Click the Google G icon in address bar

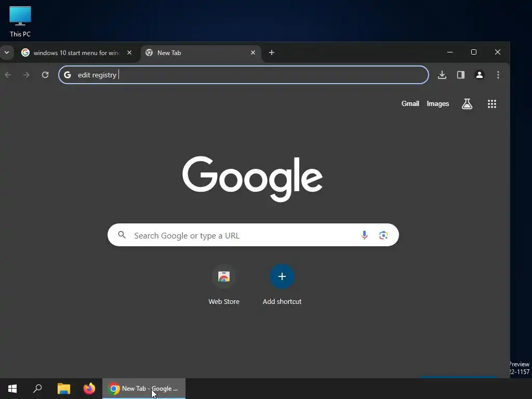[x=68, y=75]
